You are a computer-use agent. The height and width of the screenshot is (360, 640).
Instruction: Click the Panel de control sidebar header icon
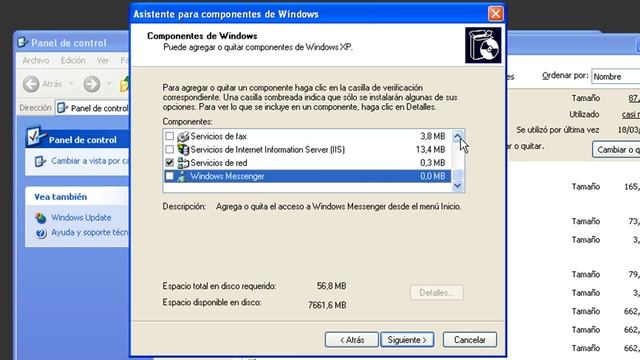36,137
